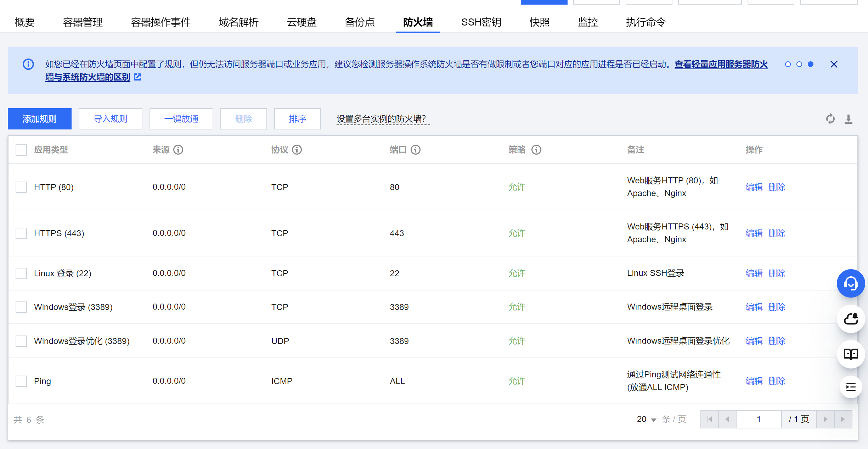
Task: Click the 一键放通 button
Action: pyautogui.click(x=181, y=119)
